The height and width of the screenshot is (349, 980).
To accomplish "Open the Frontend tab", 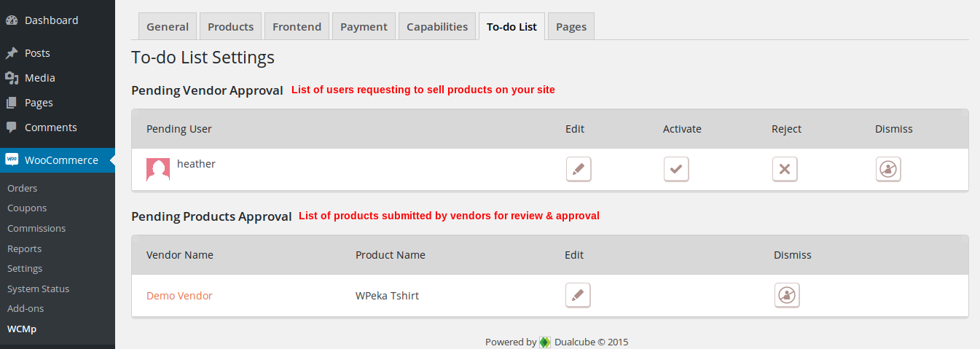I will point(297,27).
